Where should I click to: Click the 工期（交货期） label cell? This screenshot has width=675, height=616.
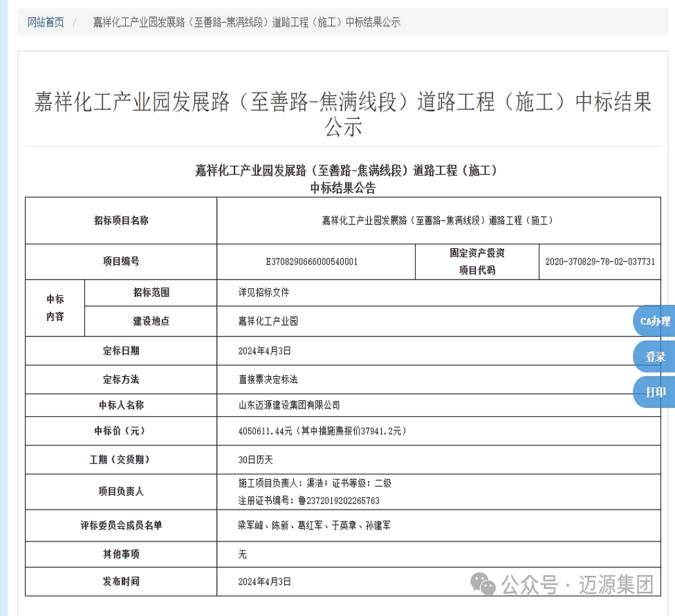(x=121, y=460)
